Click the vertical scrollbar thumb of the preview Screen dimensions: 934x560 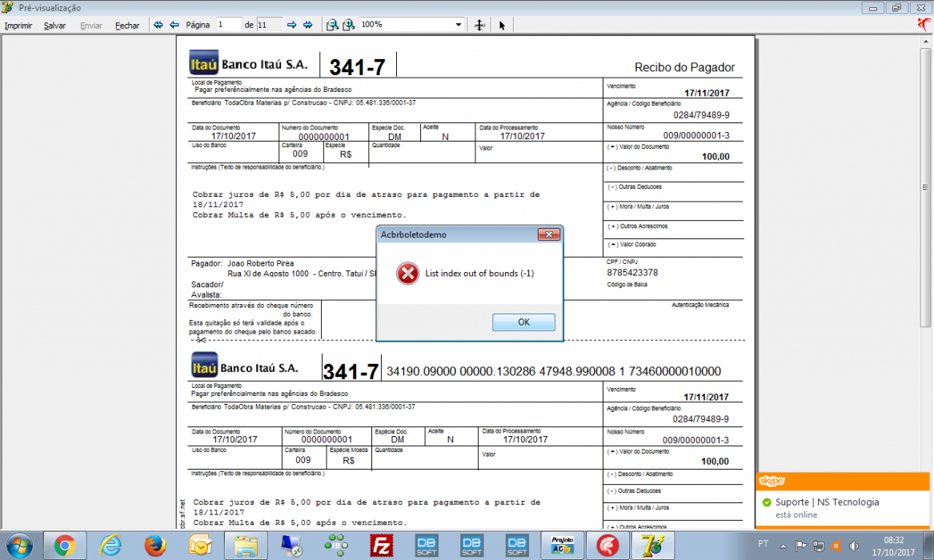(925, 187)
